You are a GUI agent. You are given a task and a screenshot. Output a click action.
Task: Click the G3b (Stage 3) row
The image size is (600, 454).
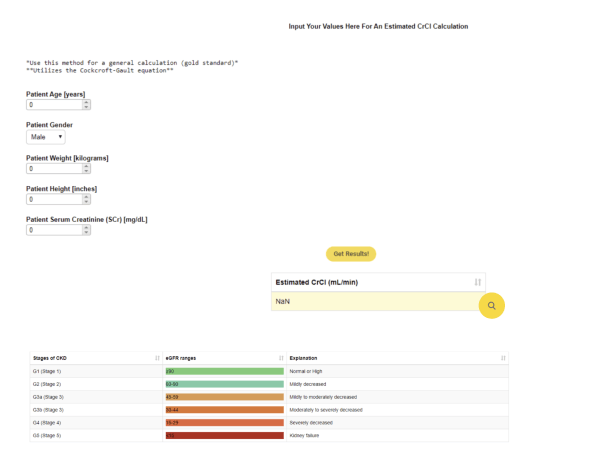[x=269, y=410]
